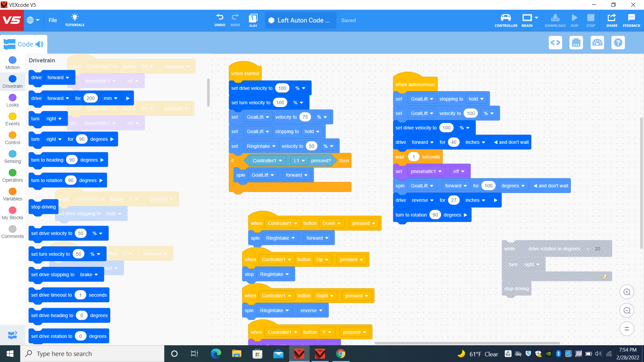The image size is (644, 362).
Task: Open L1 button dropdown in if block
Action: [x=299, y=161]
